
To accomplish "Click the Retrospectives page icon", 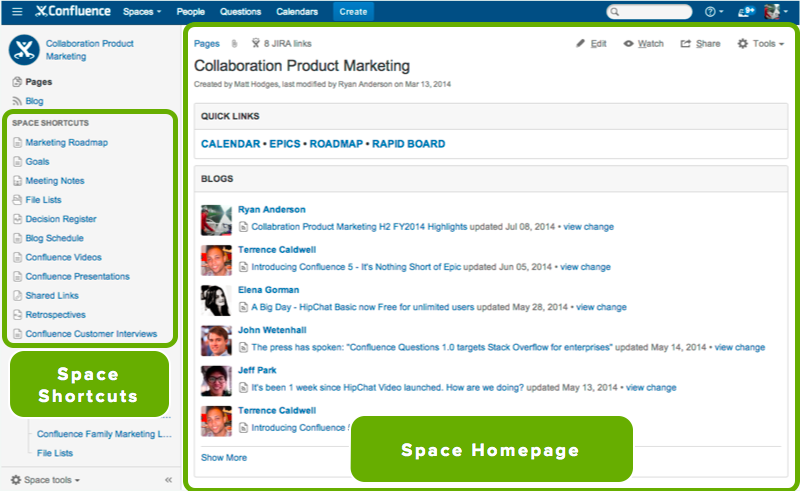I will (17, 314).
